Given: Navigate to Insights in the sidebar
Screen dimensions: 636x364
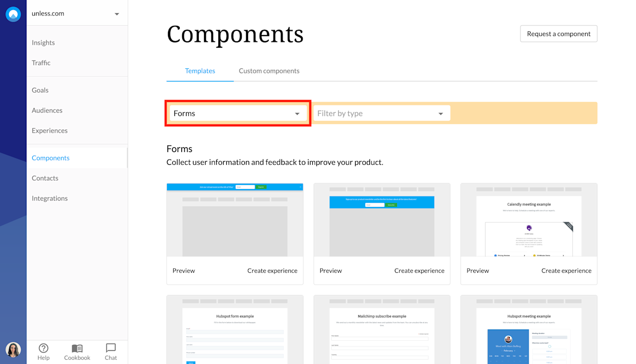Looking at the screenshot, I should point(43,42).
